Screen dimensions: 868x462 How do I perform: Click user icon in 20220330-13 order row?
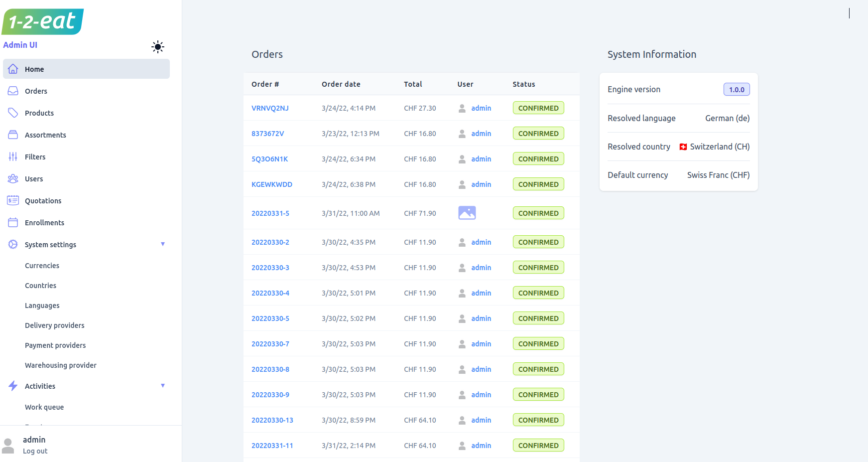pyautogui.click(x=462, y=420)
